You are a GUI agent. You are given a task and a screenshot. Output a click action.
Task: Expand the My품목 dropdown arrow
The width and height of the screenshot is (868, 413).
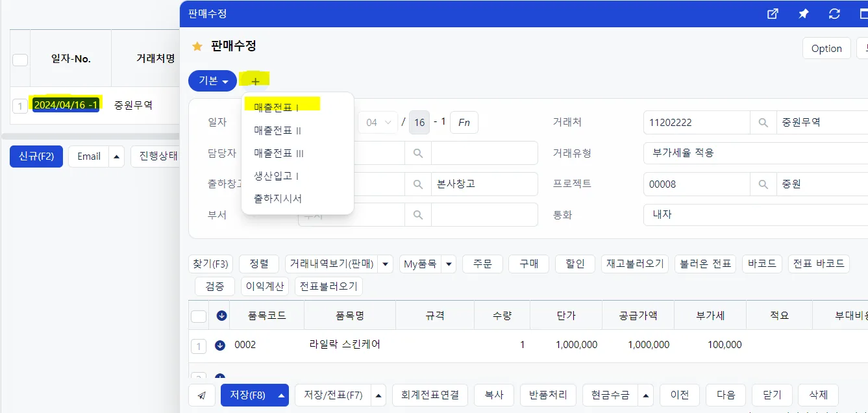click(x=449, y=264)
